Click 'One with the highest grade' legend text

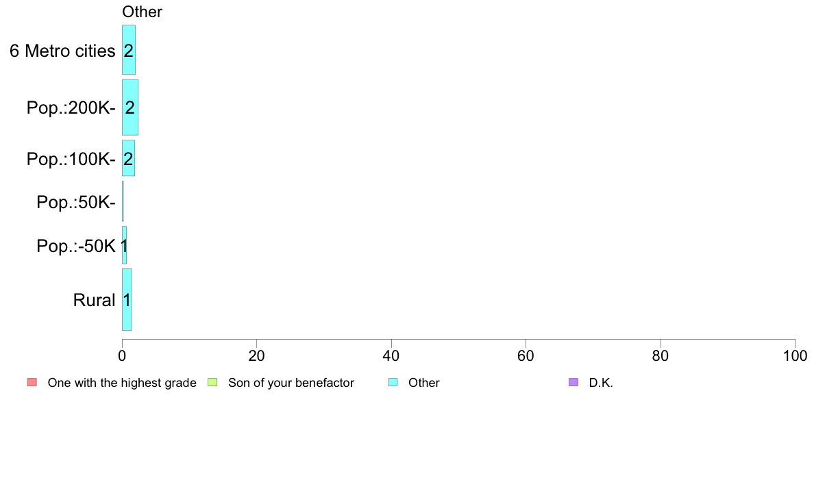[x=122, y=383]
